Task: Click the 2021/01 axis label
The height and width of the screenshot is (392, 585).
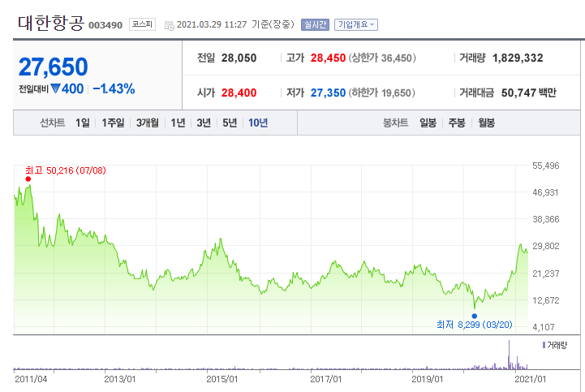Action: [530, 379]
